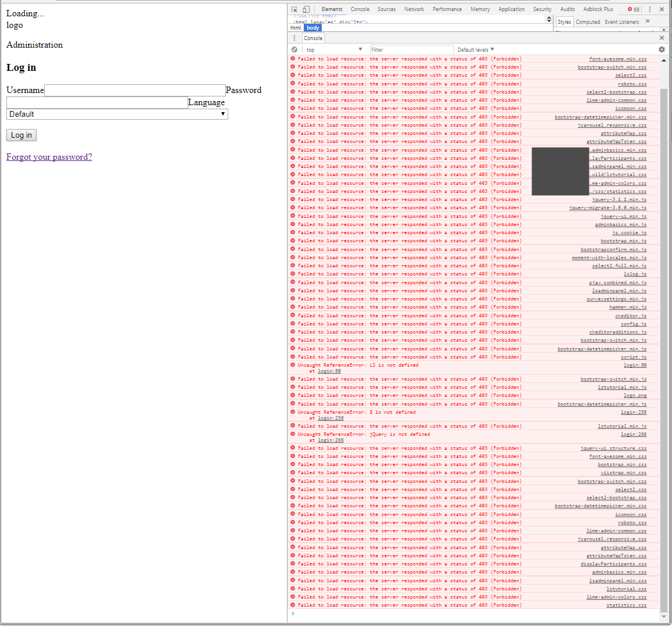Toggle the device toolbar icon
This screenshot has width=672, height=627.
pos(306,9)
